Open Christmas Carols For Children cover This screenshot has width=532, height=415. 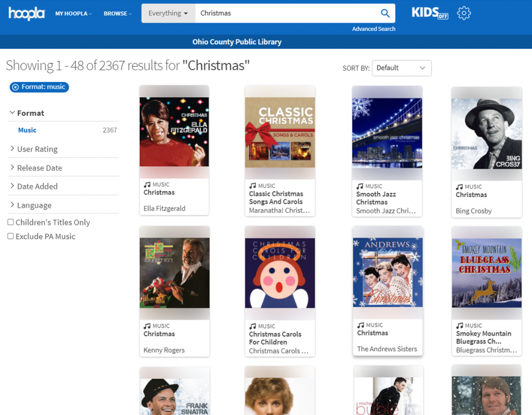[280, 273]
